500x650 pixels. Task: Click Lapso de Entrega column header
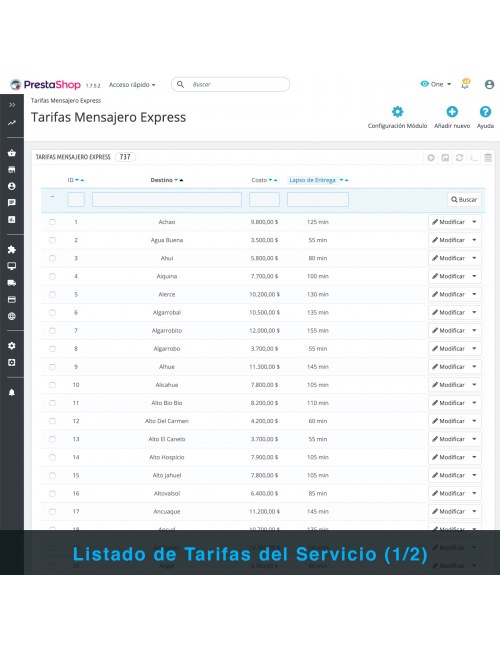(x=313, y=180)
